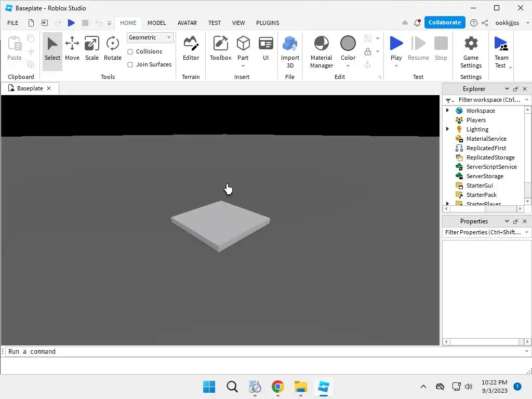The image size is (532, 399).
Task: Switch to the PLUGINS tab
Action: 268,23
